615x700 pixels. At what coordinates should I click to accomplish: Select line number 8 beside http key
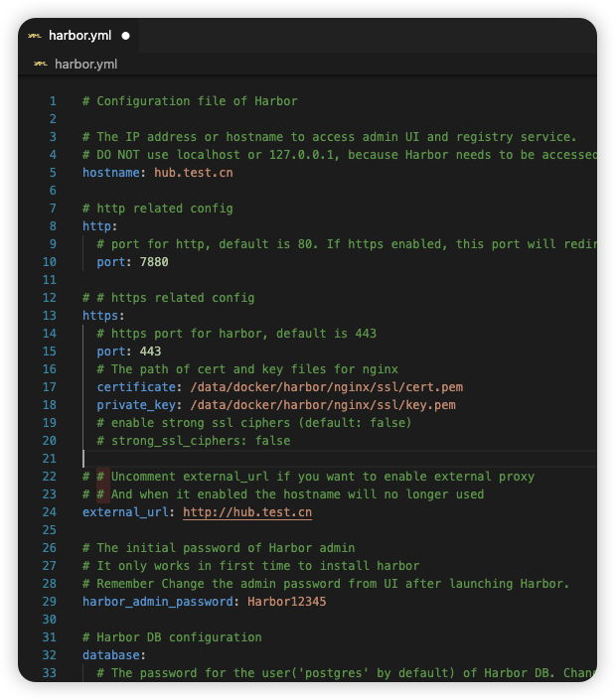[54, 226]
